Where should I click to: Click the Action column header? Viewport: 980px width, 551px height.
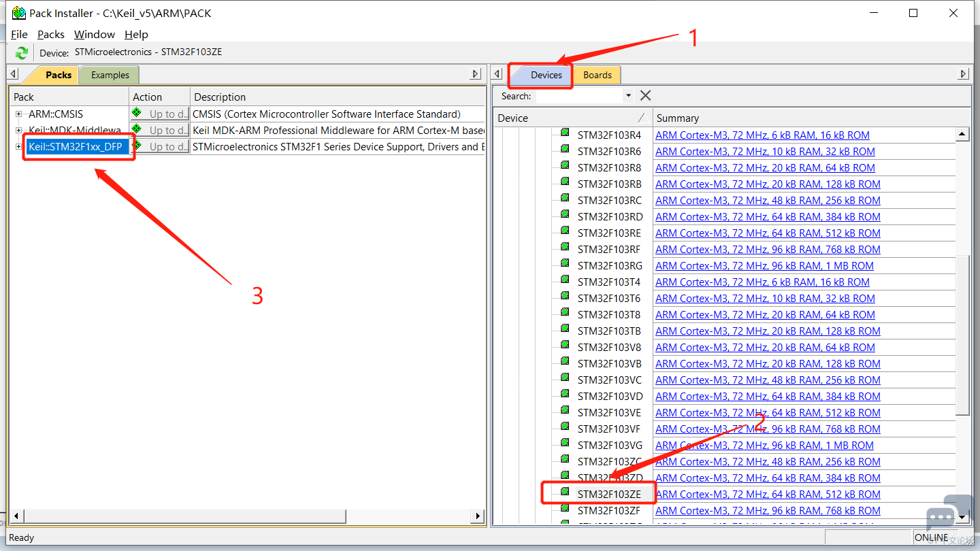[159, 97]
